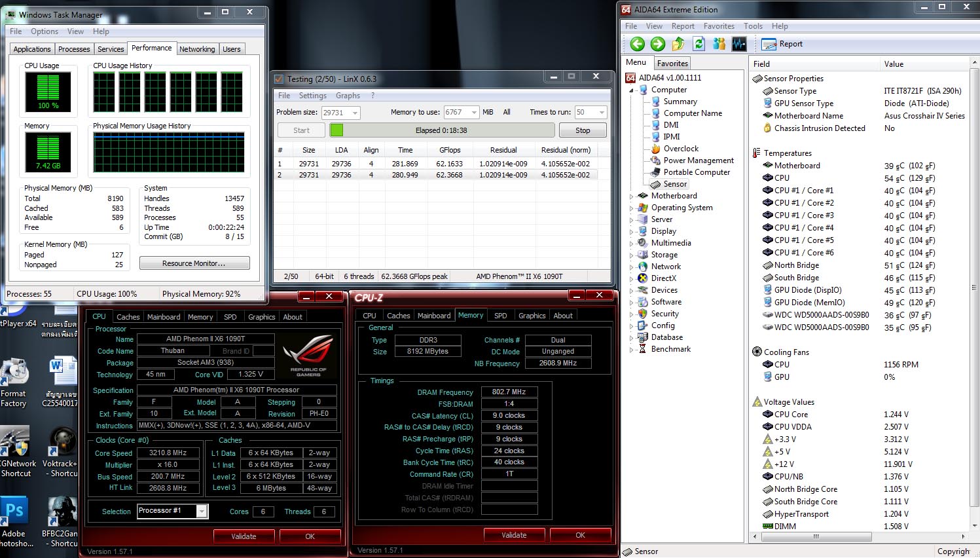Expand the Motherboard tree node in AIDA64

coord(632,196)
